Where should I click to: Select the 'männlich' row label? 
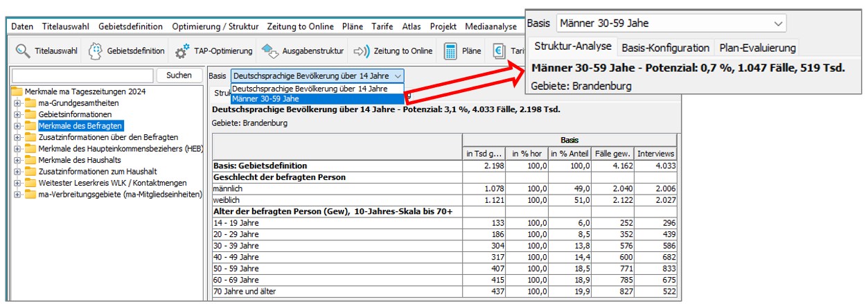tap(229, 188)
